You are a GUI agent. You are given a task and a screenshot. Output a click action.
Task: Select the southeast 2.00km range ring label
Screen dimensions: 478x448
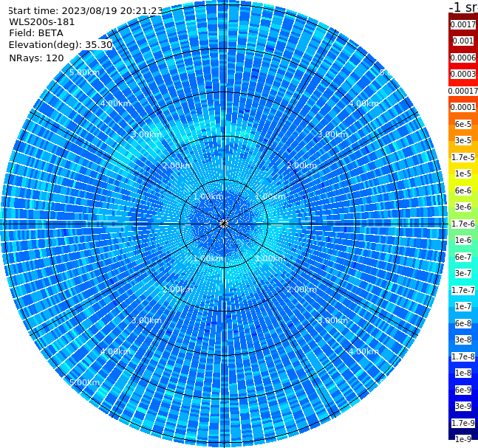(302, 289)
